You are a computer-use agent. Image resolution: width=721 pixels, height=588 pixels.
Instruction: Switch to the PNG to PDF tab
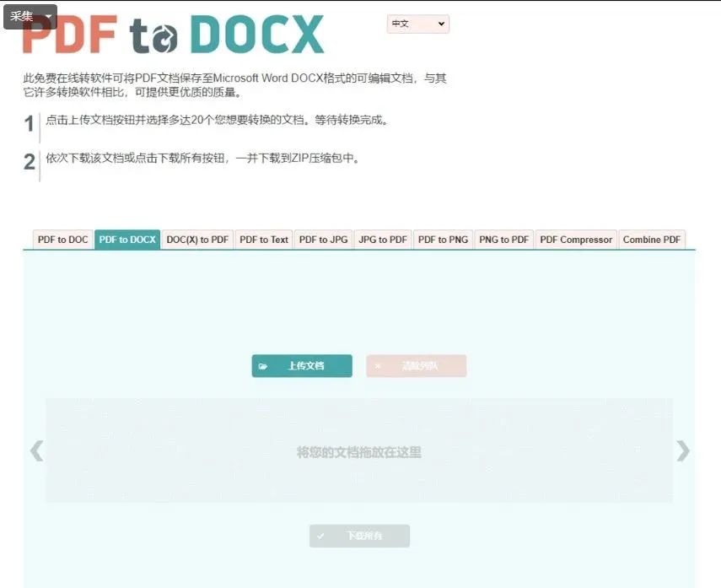coord(503,239)
